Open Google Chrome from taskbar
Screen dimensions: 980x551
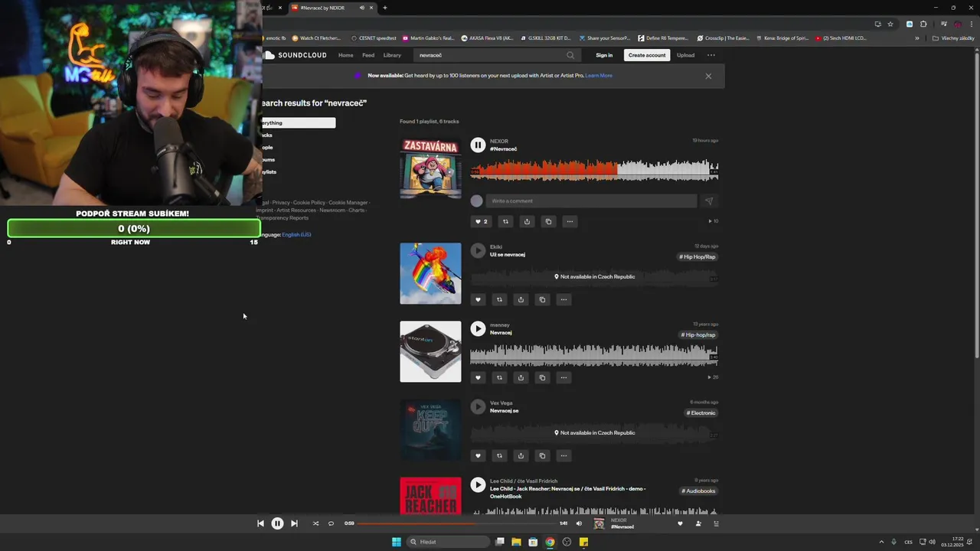[x=550, y=542]
